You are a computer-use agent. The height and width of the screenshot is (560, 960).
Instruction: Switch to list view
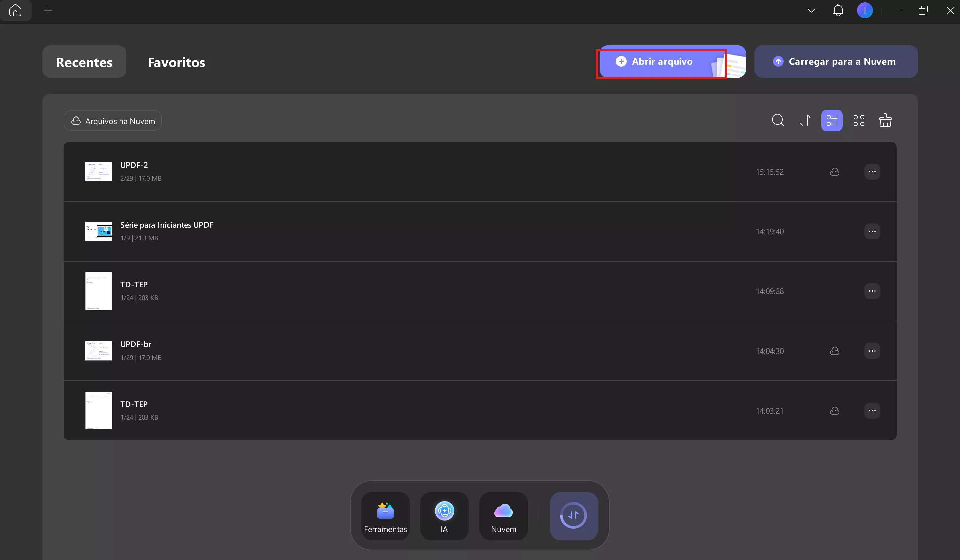click(x=832, y=121)
